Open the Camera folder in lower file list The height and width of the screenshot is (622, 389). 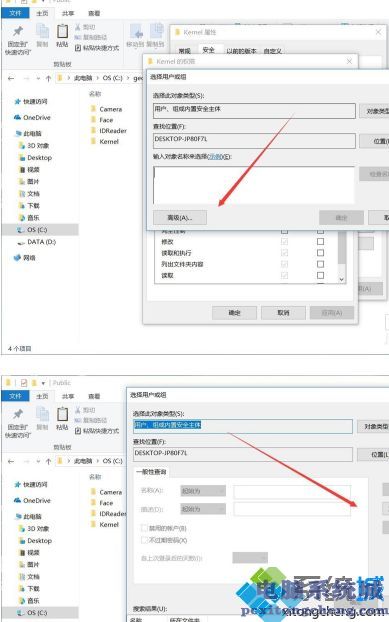(106, 492)
